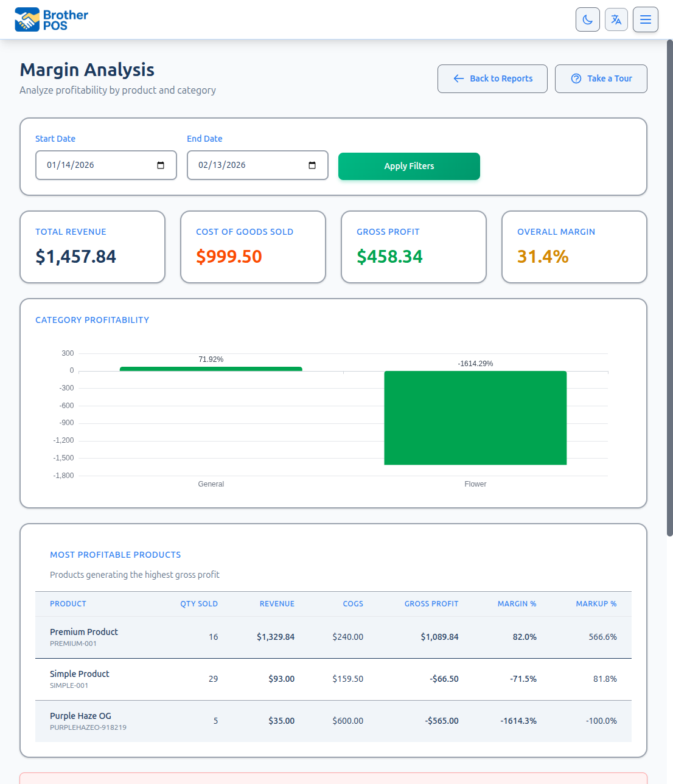The width and height of the screenshot is (673, 784).
Task: Enable dark mode with the moon icon
Action: click(587, 19)
